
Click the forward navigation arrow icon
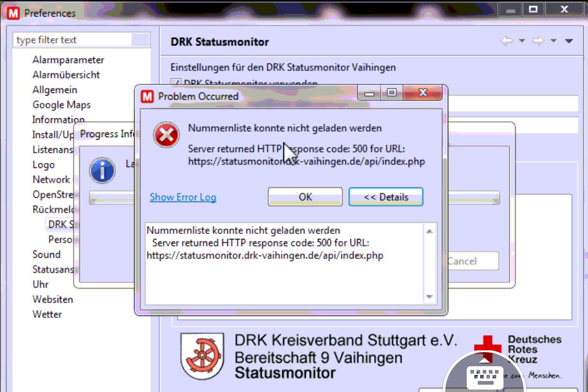click(x=538, y=41)
